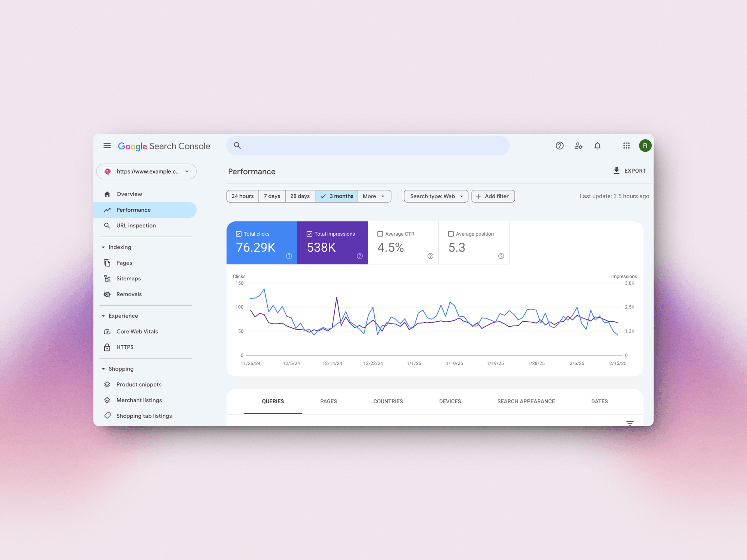Viewport: 747px width, 560px height.
Task: Click the Overview home icon
Action: click(x=107, y=194)
